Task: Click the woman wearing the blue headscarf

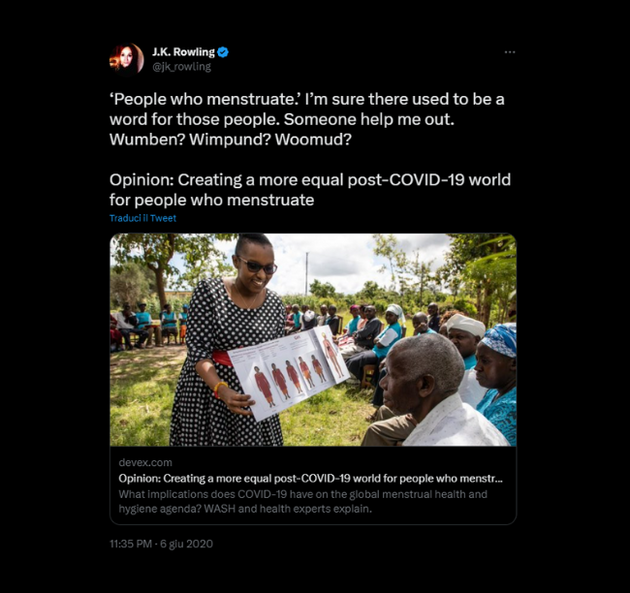Action: (495, 375)
